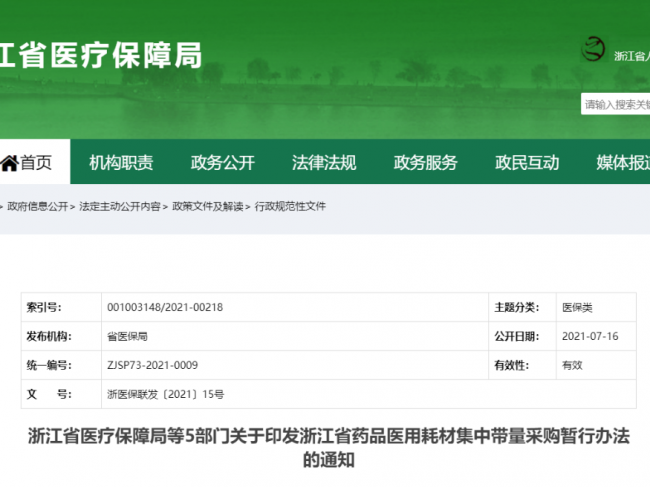Click the 统一编号 label cell
The image size is (650, 487).
tap(61, 365)
